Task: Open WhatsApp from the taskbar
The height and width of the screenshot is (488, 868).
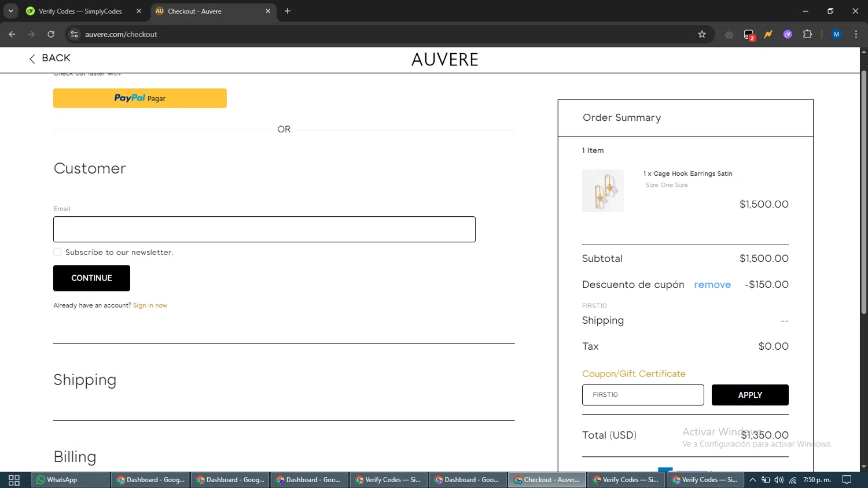Action: click(71, 480)
